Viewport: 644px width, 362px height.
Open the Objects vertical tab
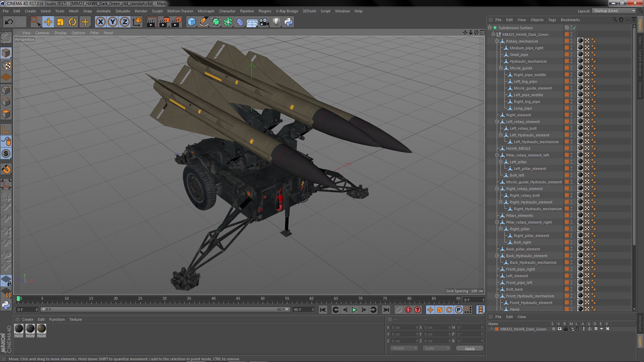click(x=640, y=24)
